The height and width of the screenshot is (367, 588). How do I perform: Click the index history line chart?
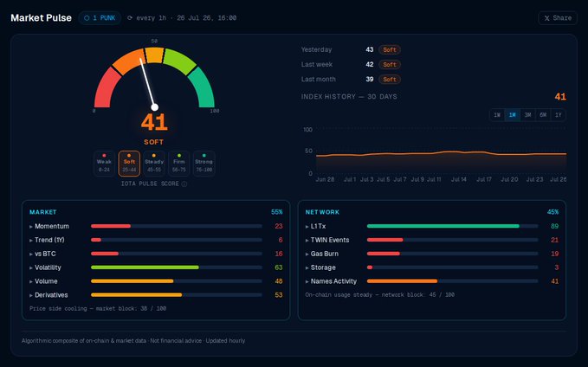tap(441, 151)
